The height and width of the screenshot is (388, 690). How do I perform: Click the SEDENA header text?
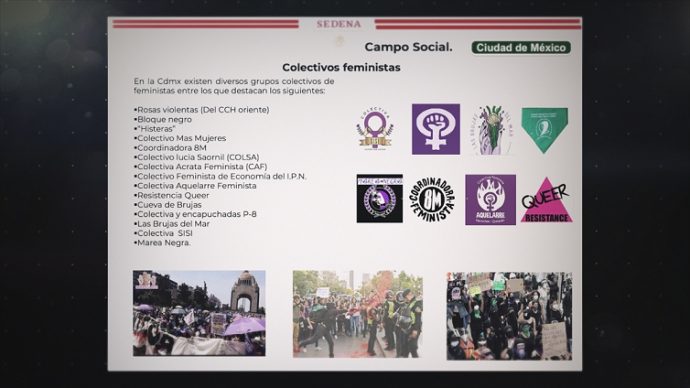click(338, 24)
